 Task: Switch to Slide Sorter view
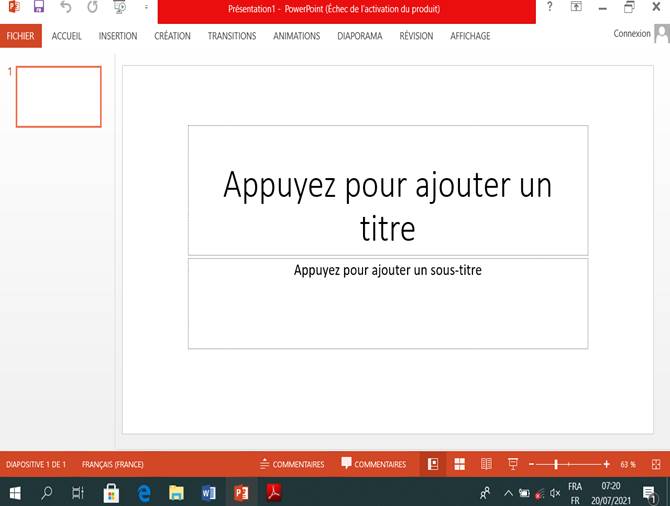coord(460,464)
